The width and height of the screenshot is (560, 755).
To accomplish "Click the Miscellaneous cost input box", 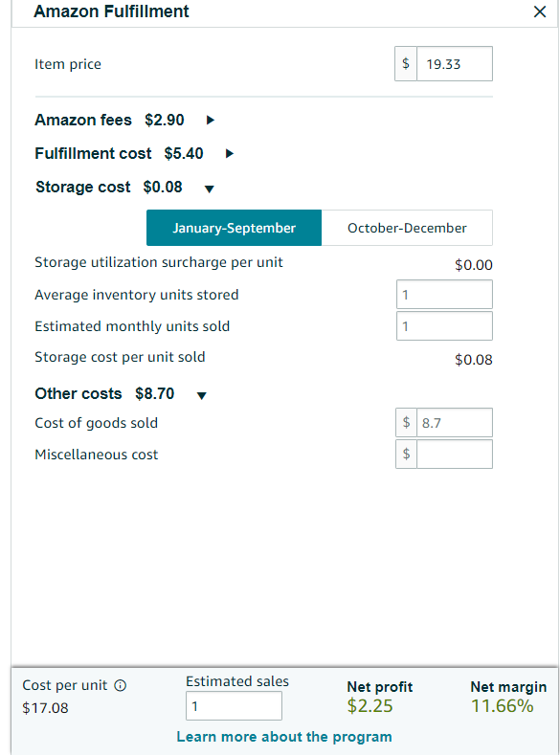I will coord(455,455).
